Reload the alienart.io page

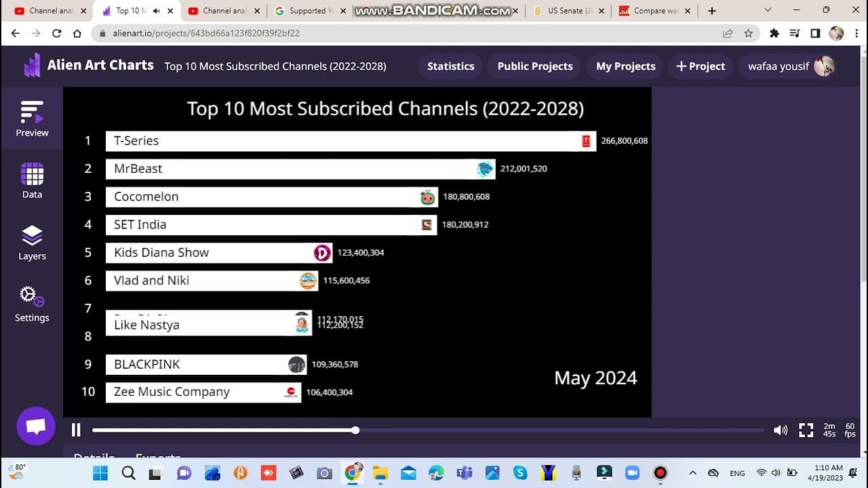coord(57,33)
